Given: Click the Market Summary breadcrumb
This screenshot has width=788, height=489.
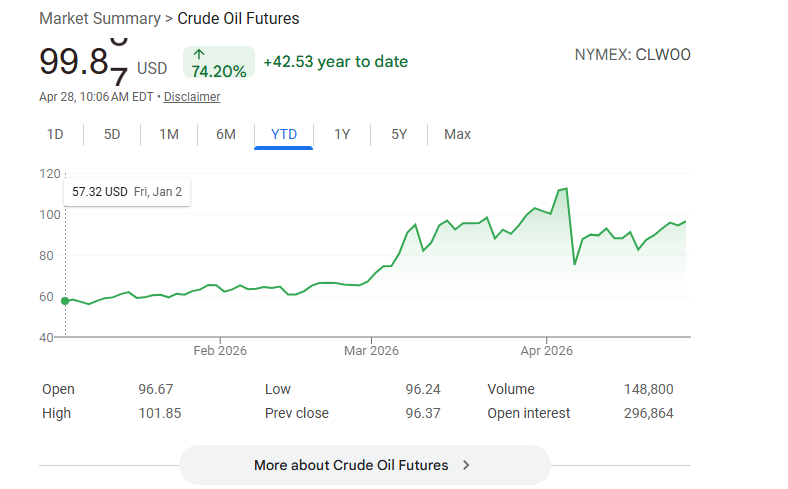Looking at the screenshot, I should coord(99,19).
